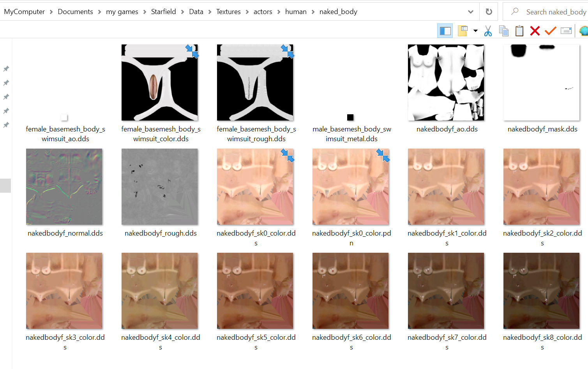Open the address bar history dropdown
This screenshot has width=588, height=369.
[x=471, y=12]
